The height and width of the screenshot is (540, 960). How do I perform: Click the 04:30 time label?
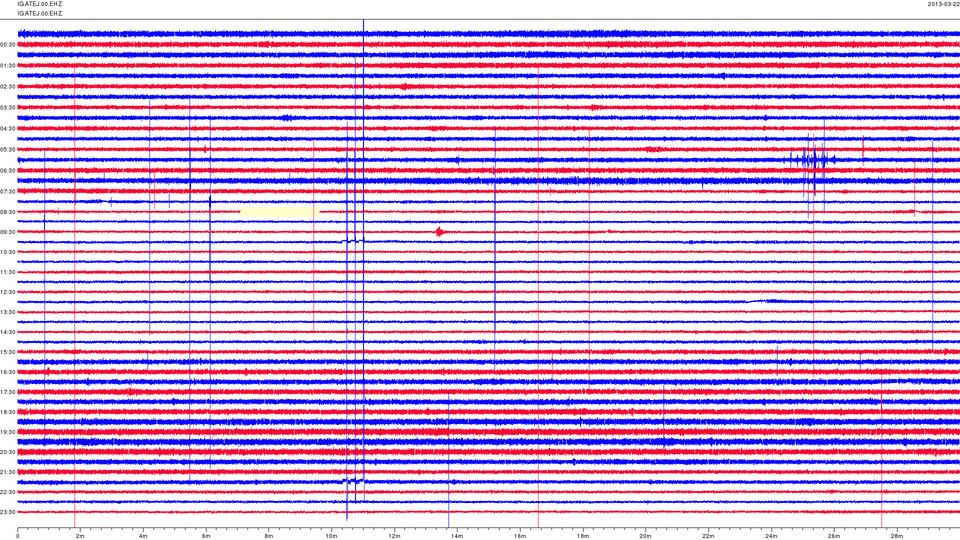[8, 129]
